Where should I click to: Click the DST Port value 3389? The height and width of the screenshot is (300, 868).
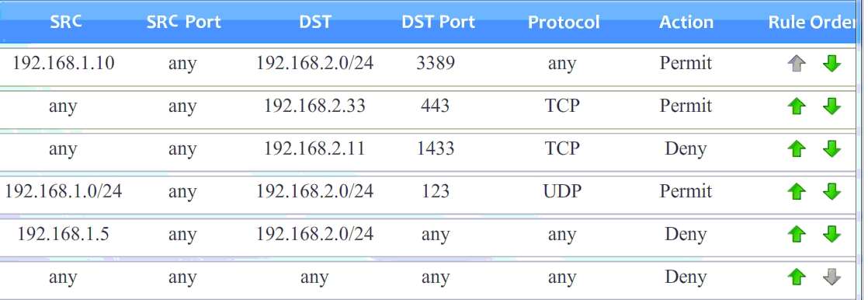pyautogui.click(x=436, y=63)
